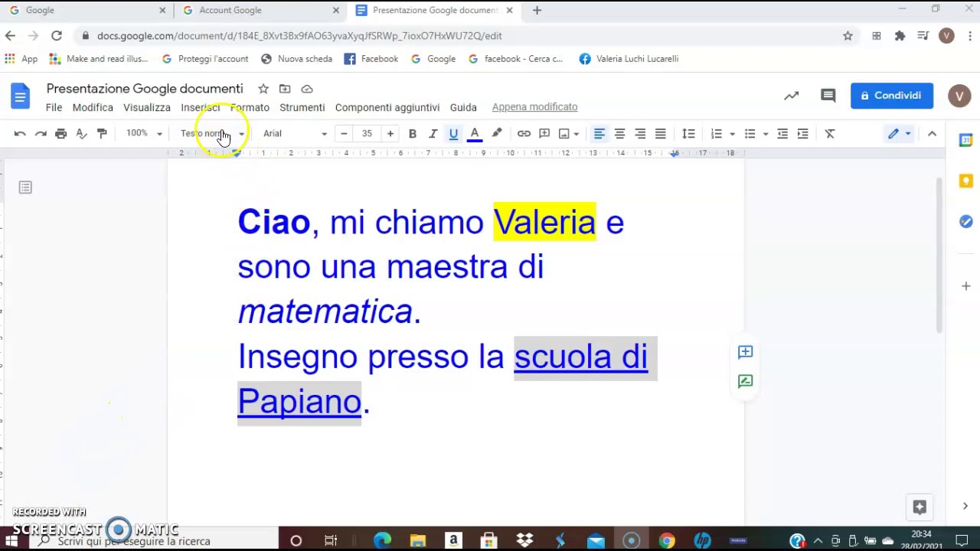The image size is (980, 551).
Task: Select the Paint format roller tool
Action: point(102,134)
